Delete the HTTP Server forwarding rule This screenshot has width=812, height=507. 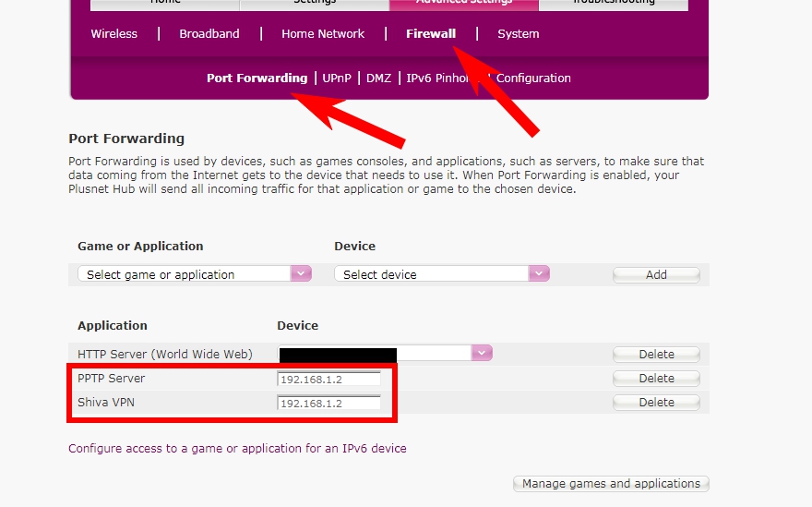[656, 355]
